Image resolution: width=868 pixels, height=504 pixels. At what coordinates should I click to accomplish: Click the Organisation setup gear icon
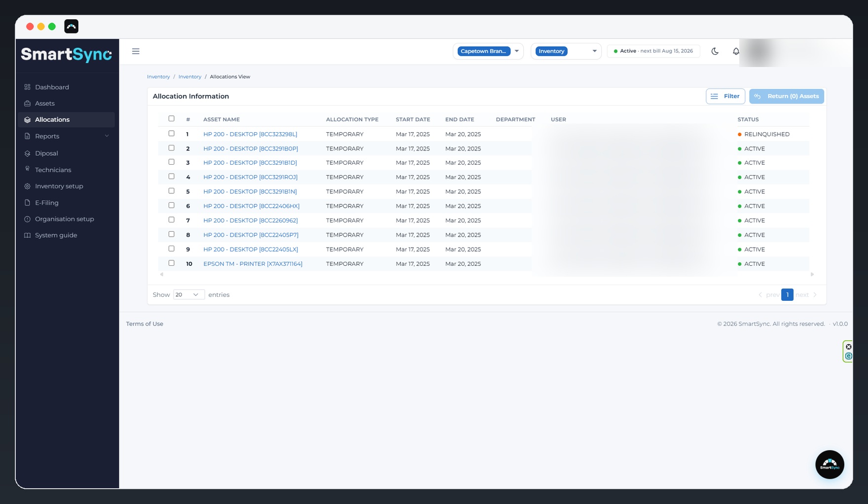[27, 219]
